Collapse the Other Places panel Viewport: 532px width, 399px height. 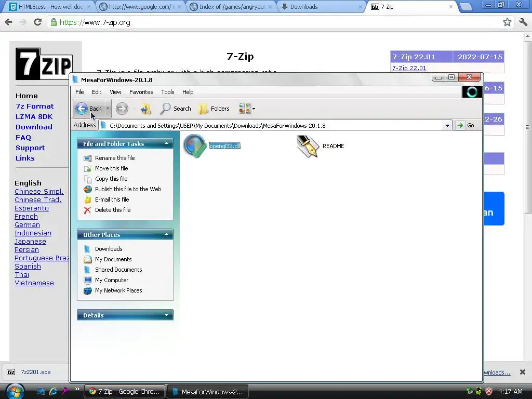[x=166, y=234]
